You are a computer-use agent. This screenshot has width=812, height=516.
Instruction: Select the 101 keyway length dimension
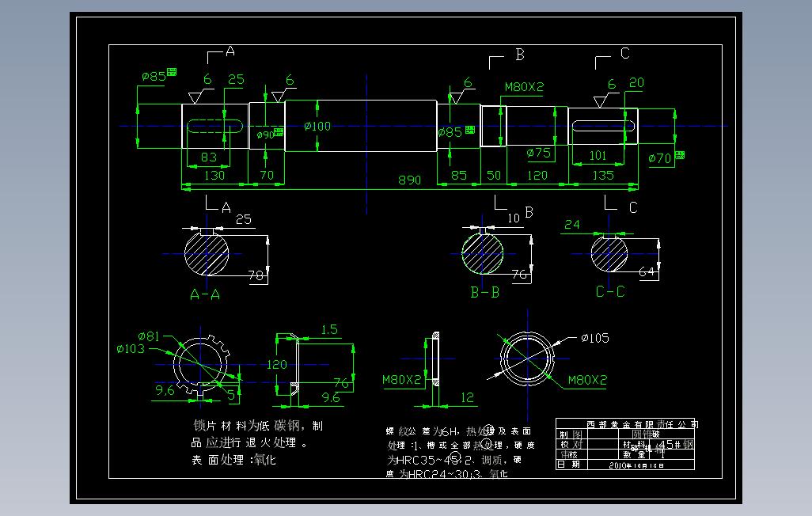point(598,155)
